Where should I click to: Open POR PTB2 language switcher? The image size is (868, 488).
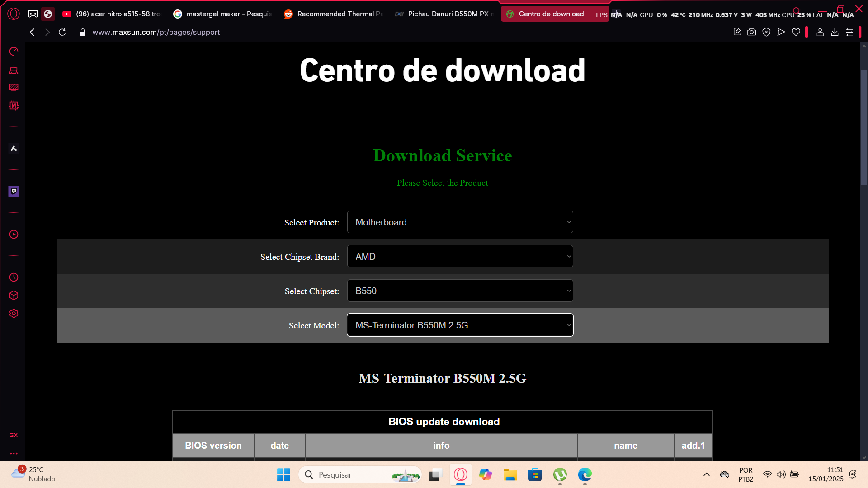tap(746, 474)
